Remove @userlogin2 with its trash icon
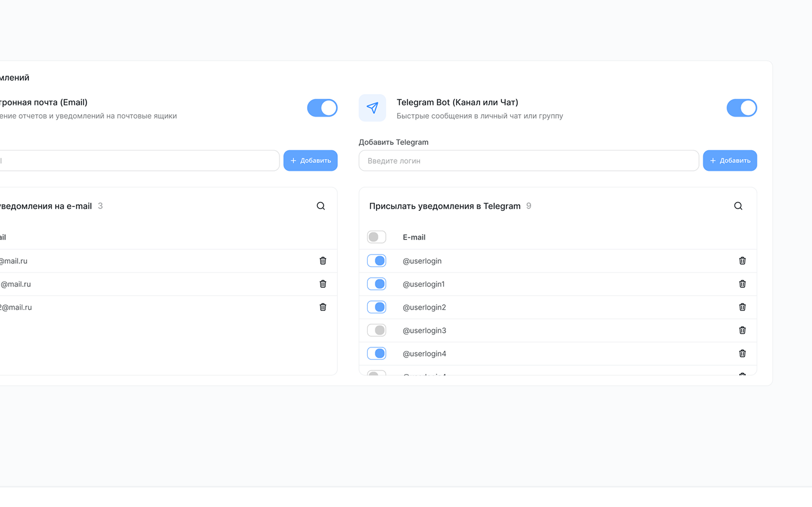Image resolution: width=812 pixels, height=507 pixels. pyautogui.click(x=743, y=307)
